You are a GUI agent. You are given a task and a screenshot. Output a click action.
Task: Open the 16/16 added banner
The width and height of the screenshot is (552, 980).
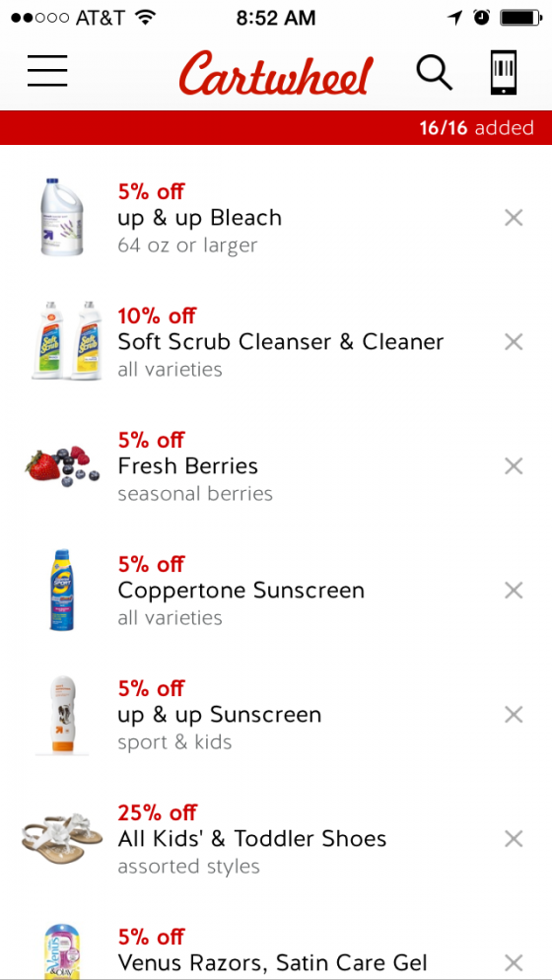(x=276, y=127)
